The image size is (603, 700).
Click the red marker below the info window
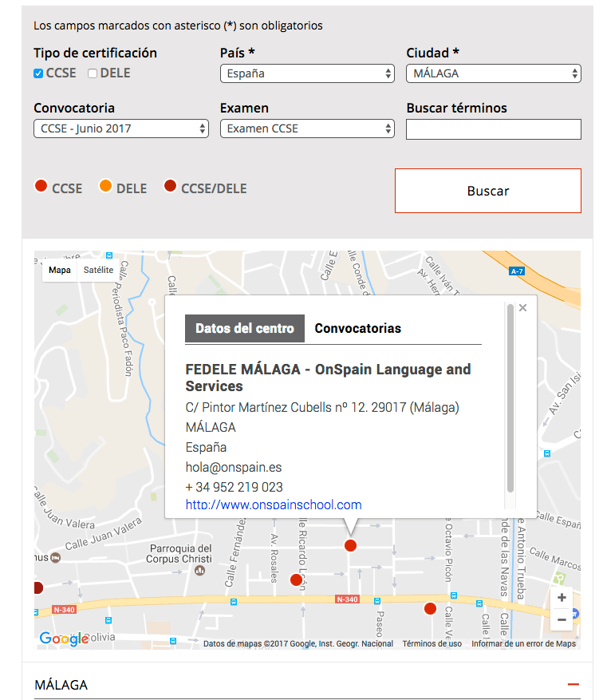click(x=351, y=545)
